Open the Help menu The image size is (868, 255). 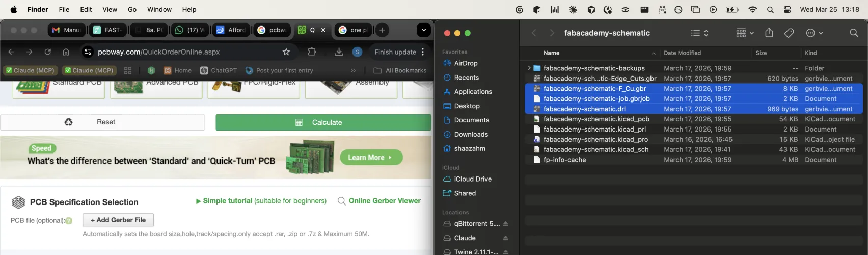(189, 9)
